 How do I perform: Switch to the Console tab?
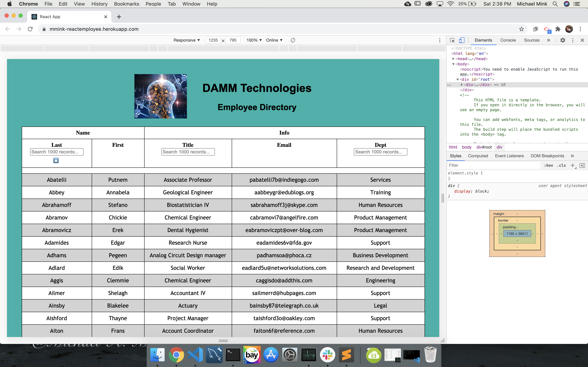508,40
